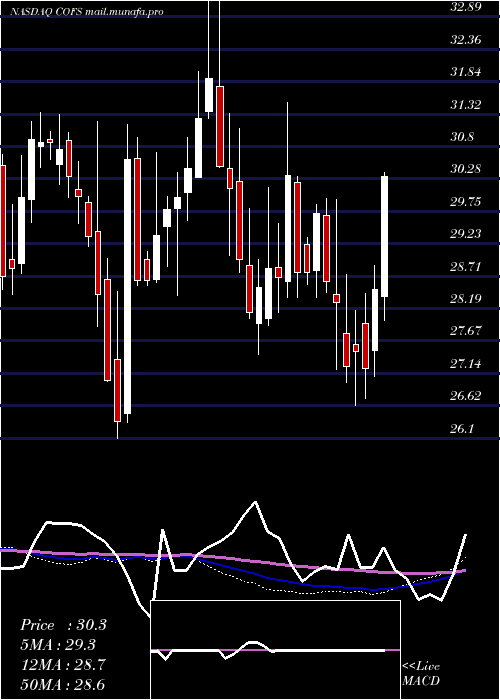Click the 30.8 price axis label
500x700 pixels.
pyautogui.click(x=462, y=137)
